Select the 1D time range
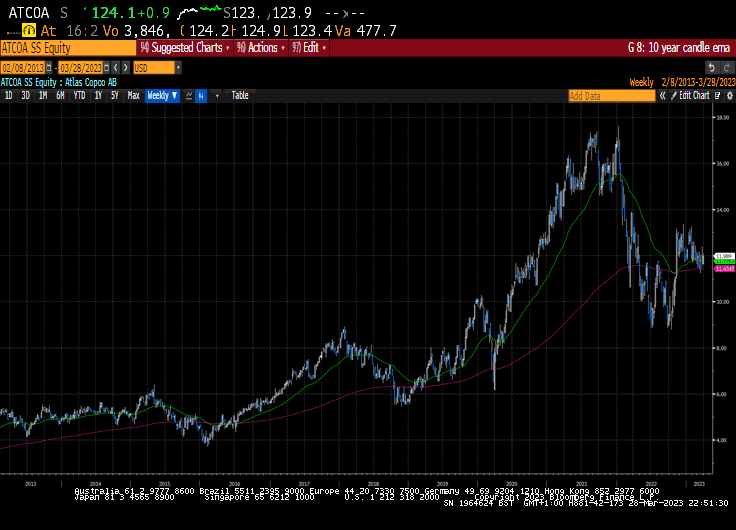 click(x=8, y=96)
